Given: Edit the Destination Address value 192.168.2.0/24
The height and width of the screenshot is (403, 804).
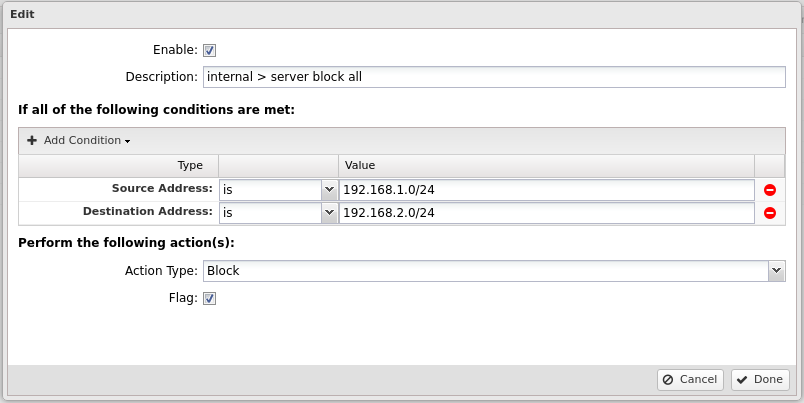Looking at the screenshot, I should pos(547,213).
